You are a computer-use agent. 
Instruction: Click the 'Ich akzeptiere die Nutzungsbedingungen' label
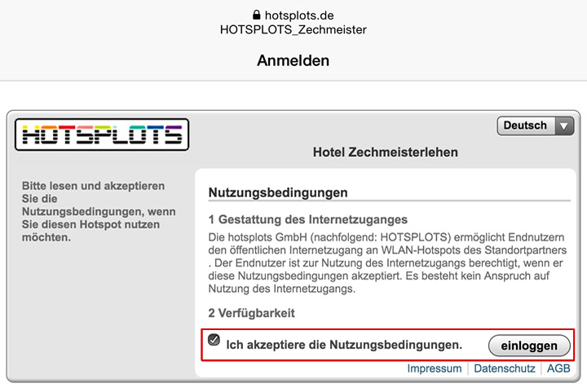coord(344,345)
